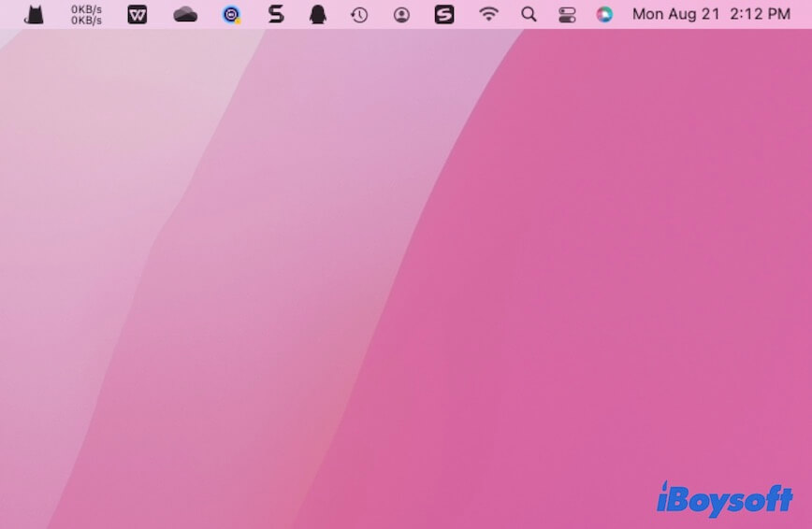Image resolution: width=812 pixels, height=529 pixels.
Task: Click the S icon inside black square
Action: click(444, 15)
